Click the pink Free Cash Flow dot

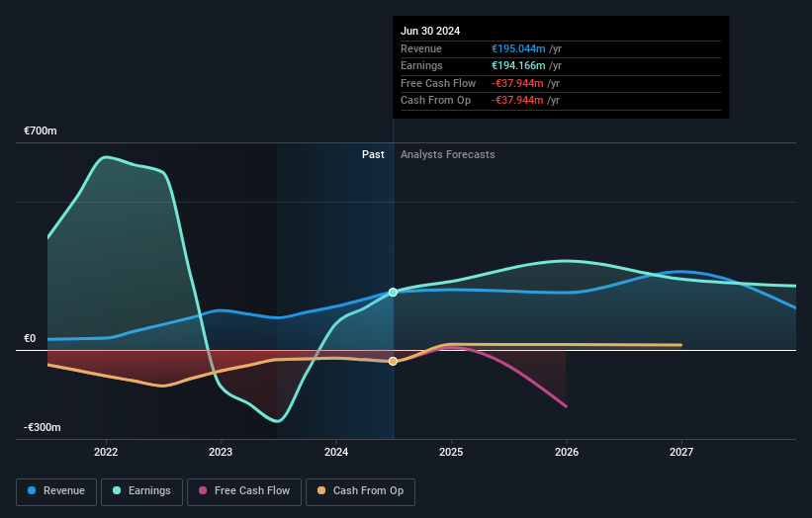[203, 490]
